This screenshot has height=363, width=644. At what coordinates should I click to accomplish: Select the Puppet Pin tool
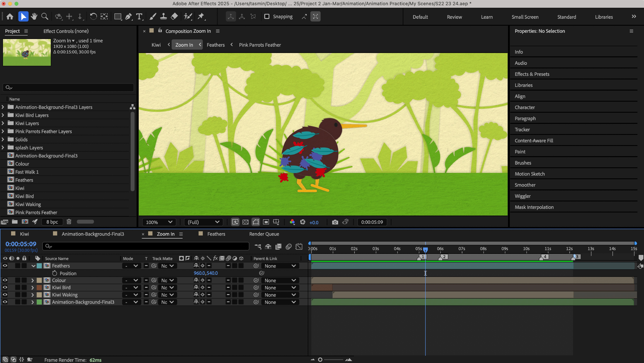click(x=201, y=17)
